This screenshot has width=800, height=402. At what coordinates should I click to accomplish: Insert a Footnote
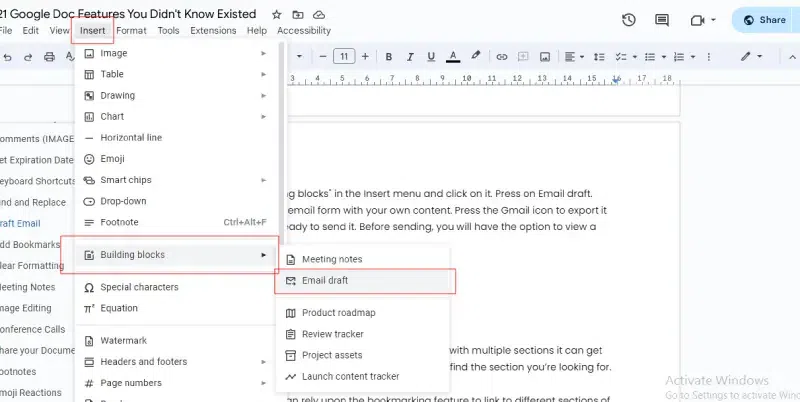point(177,222)
